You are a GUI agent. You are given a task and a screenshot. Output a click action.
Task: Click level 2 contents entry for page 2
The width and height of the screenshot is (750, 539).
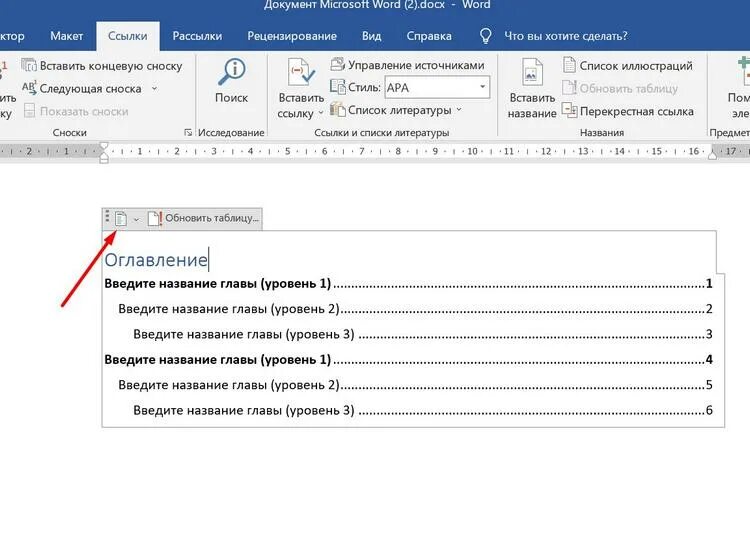pyautogui.click(x=415, y=309)
